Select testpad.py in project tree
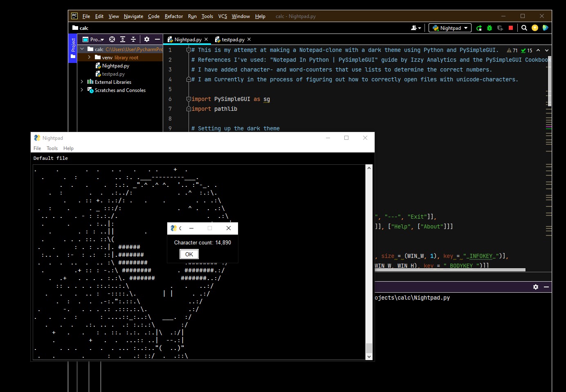Screen dimensions: 566x392 click(x=113, y=74)
